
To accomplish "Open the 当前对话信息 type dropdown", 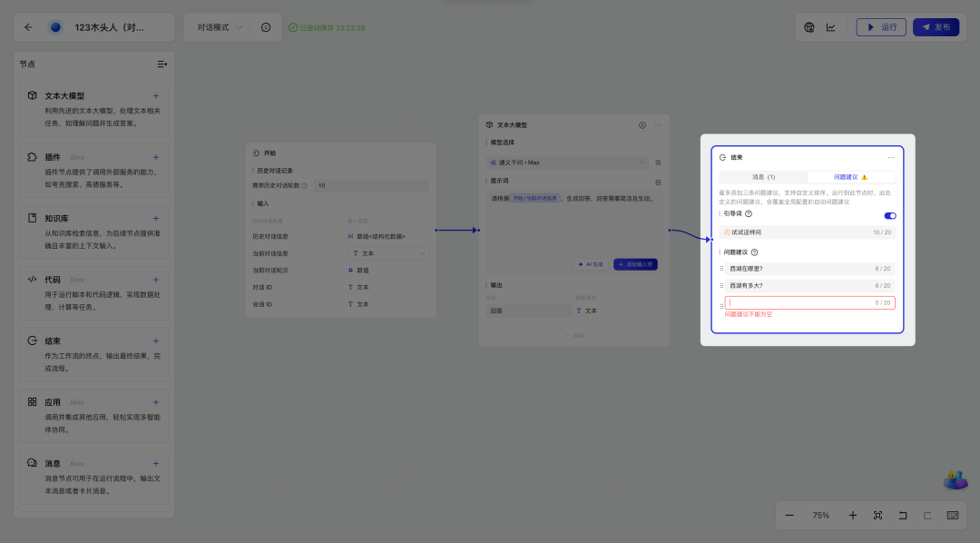I will click(x=388, y=253).
